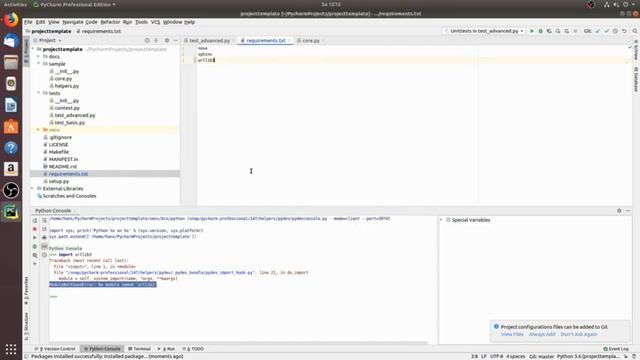Screen dimensions: 640x360
Task: Click print icon in console toolbar
Action: coord(44,238)
